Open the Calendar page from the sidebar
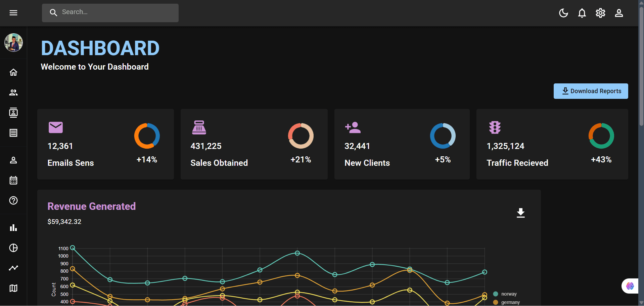The height and width of the screenshot is (306, 644). (13, 180)
